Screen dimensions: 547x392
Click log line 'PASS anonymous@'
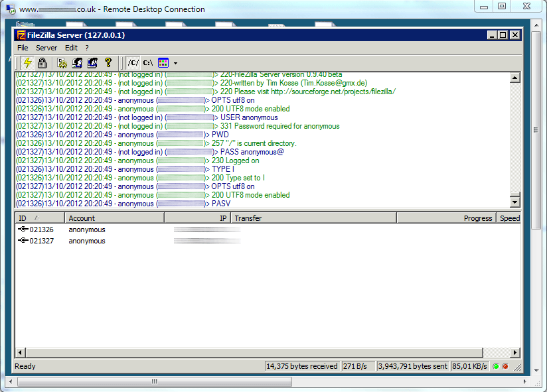coord(150,152)
